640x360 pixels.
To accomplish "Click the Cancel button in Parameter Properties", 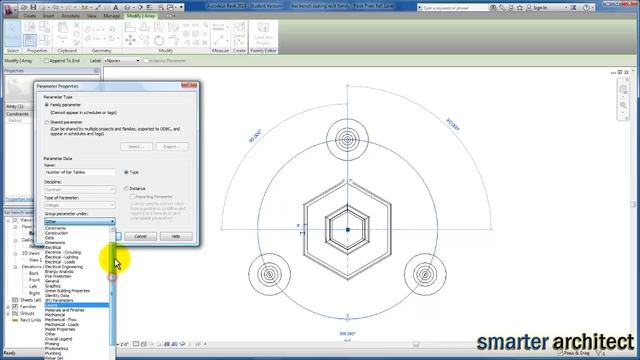I will pyautogui.click(x=140, y=236).
